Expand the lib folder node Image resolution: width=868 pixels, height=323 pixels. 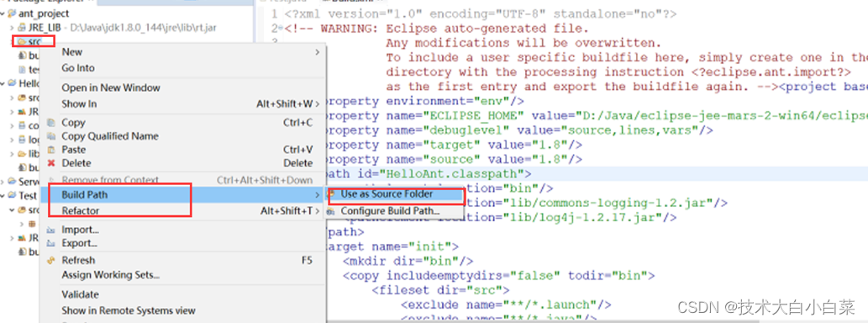point(12,153)
